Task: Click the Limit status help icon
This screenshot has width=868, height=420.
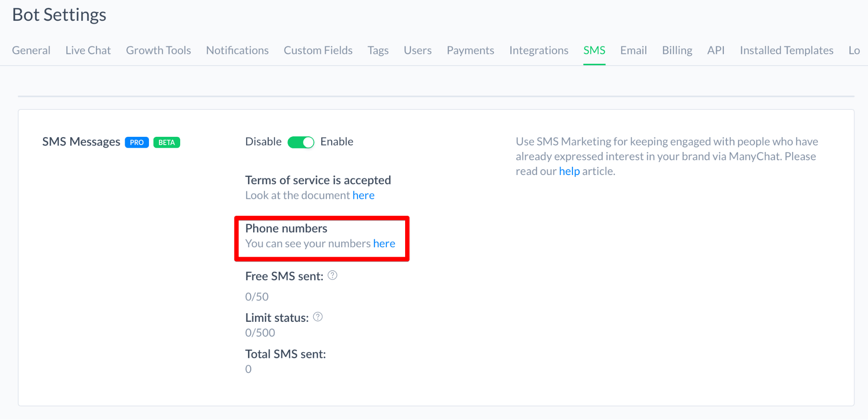Action: coord(318,317)
